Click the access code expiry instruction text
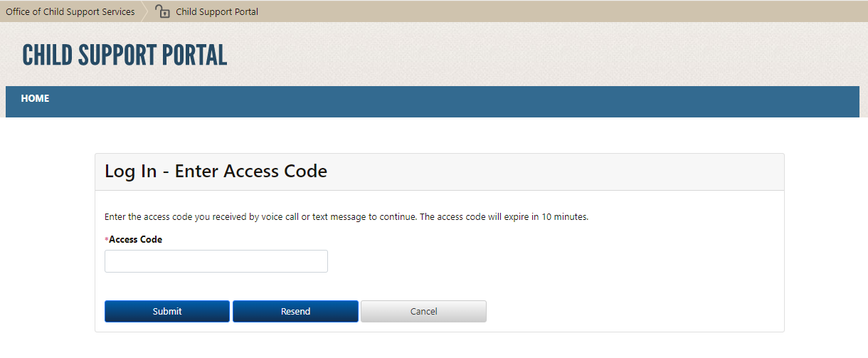Image resolution: width=868 pixels, height=358 pixels. tap(346, 217)
